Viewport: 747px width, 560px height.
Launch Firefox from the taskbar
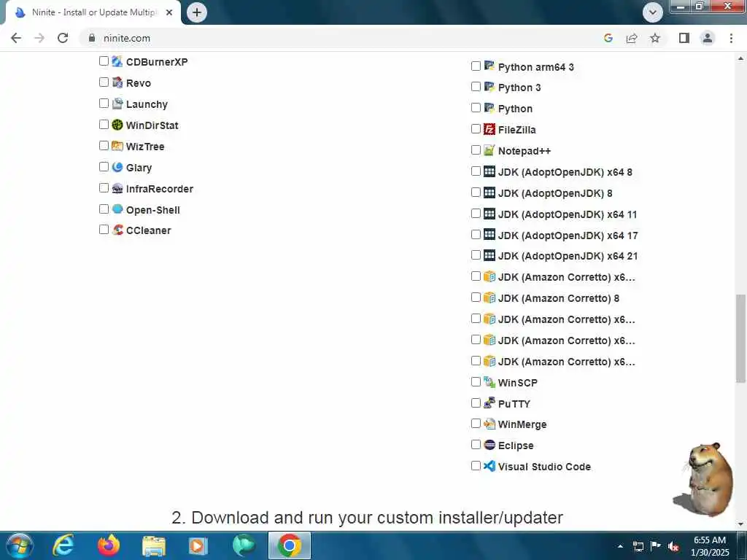tap(109, 545)
